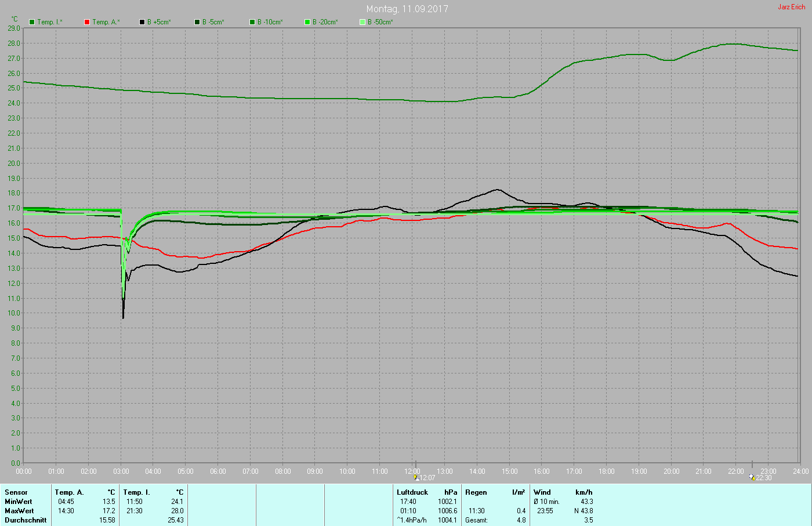Click the wind gust time '23:55'
This screenshot has height=526, width=812.
pyautogui.click(x=545, y=511)
